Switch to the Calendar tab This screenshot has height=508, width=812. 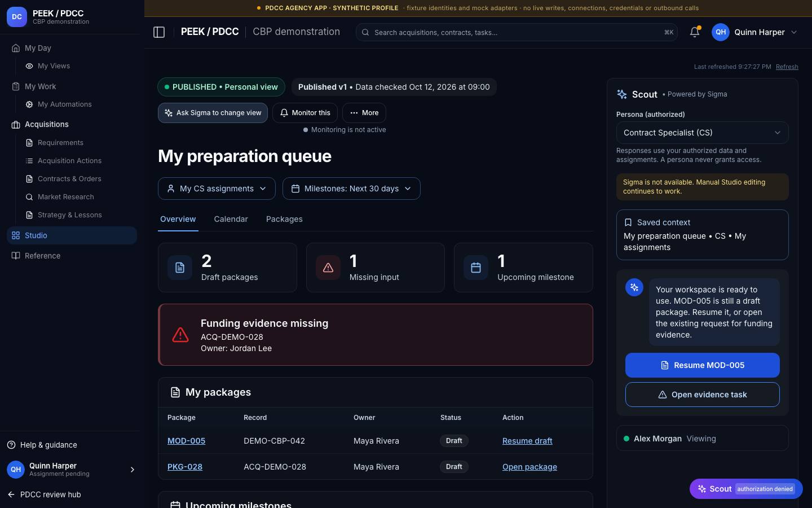click(x=231, y=219)
